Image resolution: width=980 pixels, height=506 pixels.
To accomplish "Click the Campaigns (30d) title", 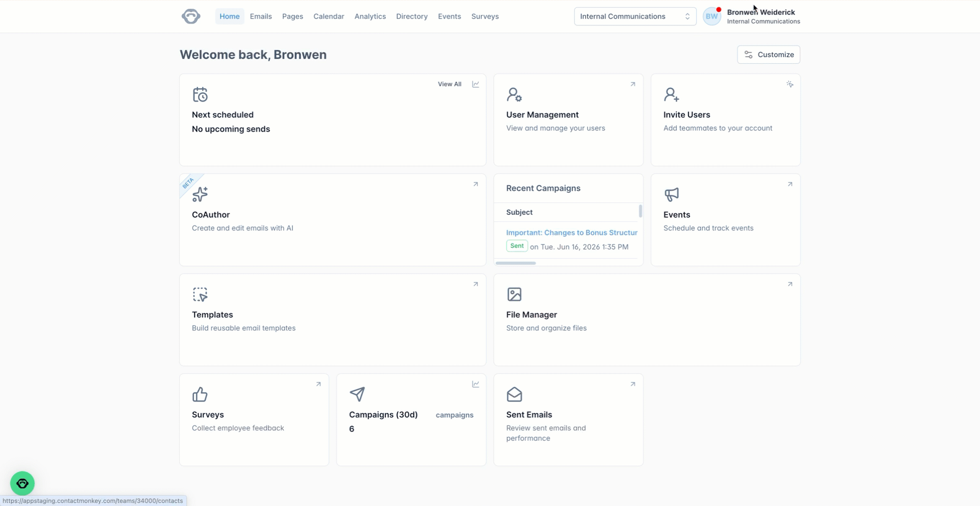I will tap(383, 415).
